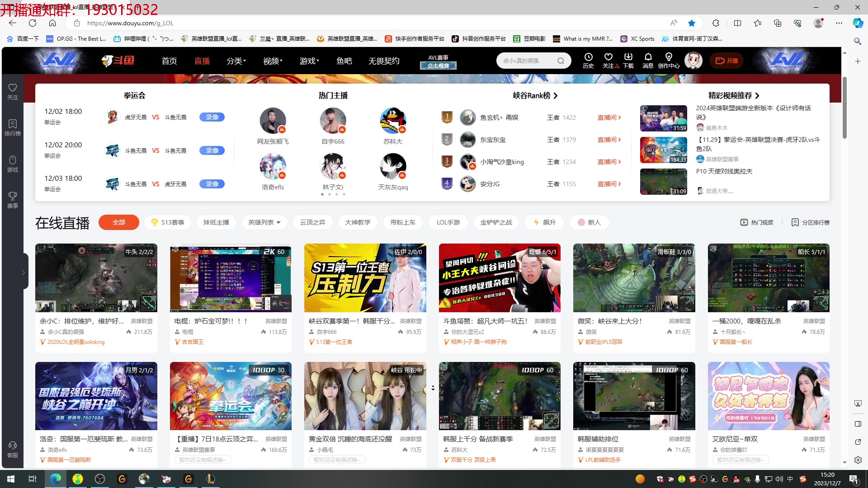
Task: Open the 游戏 sidebar icon
Action: pos(13,164)
